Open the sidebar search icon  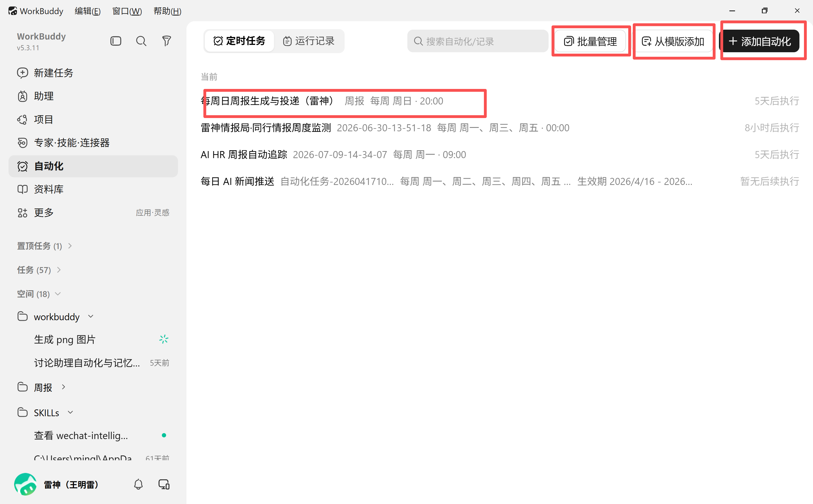coord(141,41)
